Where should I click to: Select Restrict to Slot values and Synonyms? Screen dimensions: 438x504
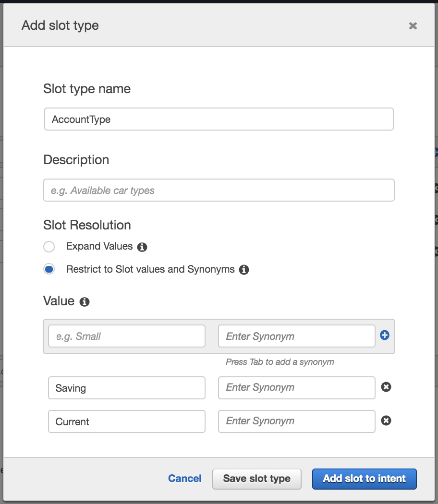click(x=49, y=269)
